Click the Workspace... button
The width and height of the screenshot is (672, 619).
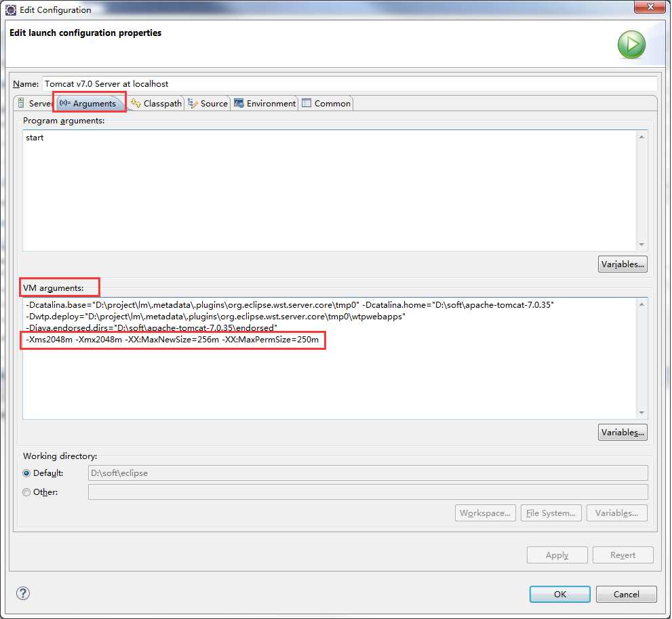[x=485, y=513]
